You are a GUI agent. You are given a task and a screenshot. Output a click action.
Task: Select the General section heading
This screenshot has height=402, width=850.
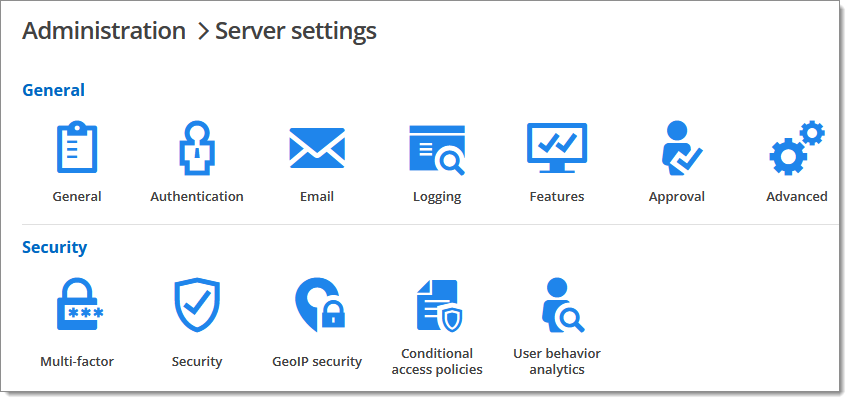[x=53, y=90]
